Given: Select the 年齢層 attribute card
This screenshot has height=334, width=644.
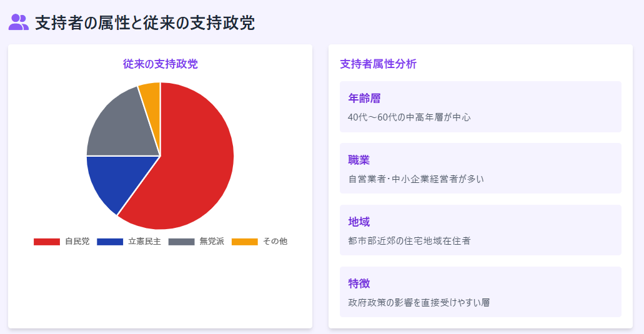Looking at the screenshot, I should click(480, 107).
